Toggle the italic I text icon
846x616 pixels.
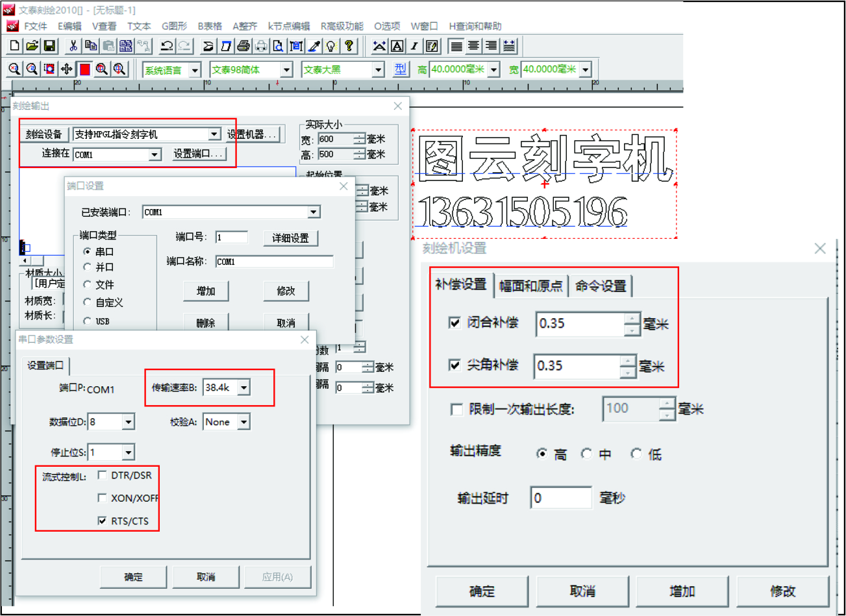[x=414, y=46]
